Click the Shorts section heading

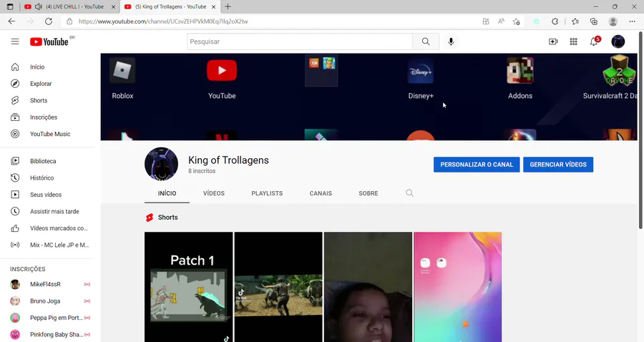[167, 218]
